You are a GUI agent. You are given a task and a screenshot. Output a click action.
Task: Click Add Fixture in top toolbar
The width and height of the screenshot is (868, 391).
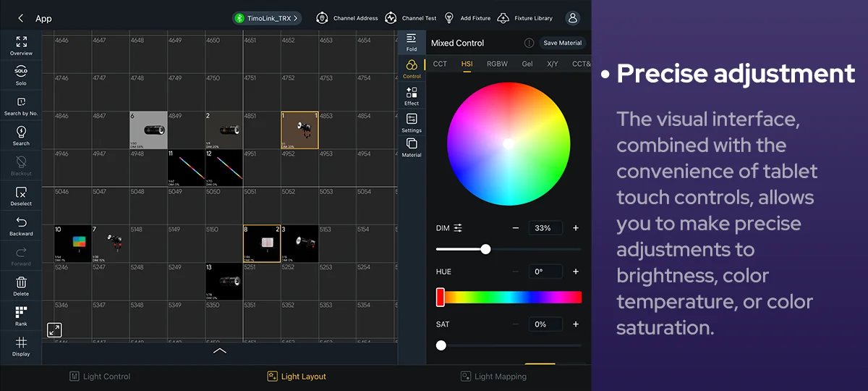(x=467, y=18)
